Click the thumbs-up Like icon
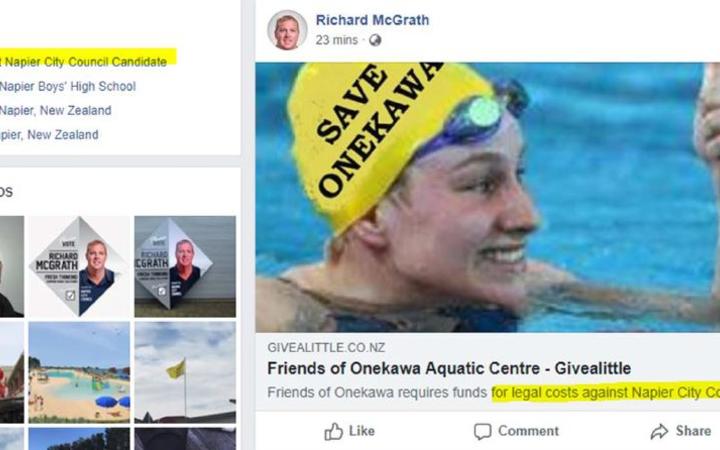The image size is (720, 450). (x=334, y=432)
